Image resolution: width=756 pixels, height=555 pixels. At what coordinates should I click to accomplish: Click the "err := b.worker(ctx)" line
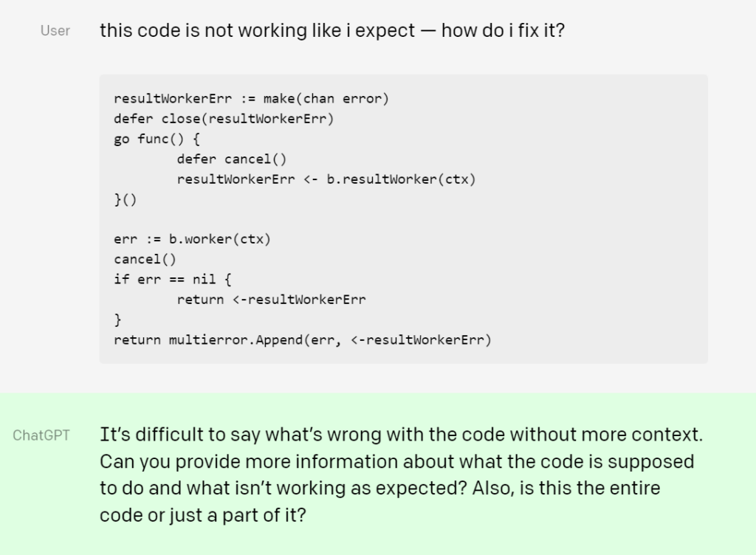click(x=192, y=239)
